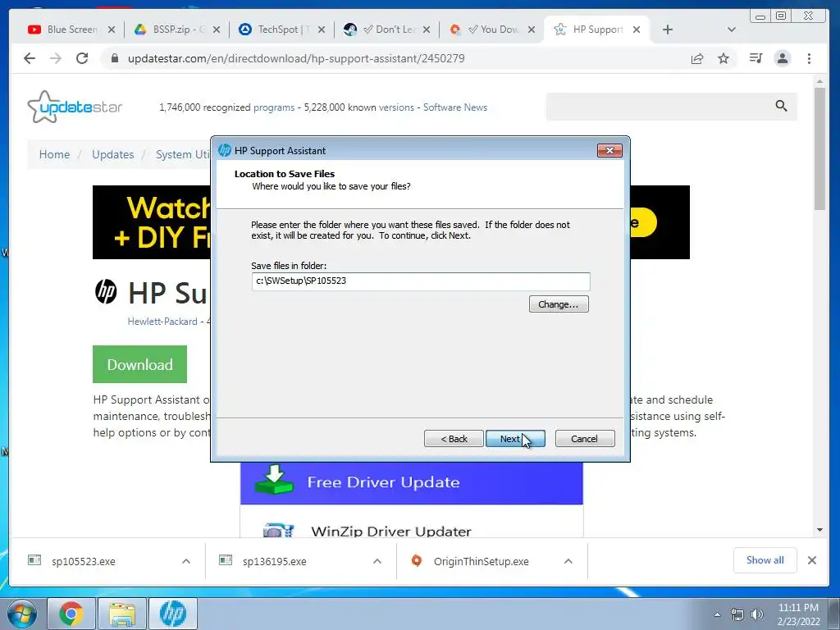Click the network tray icon
This screenshot has width=840, height=630.
pyautogui.click(x=737, y=614)
